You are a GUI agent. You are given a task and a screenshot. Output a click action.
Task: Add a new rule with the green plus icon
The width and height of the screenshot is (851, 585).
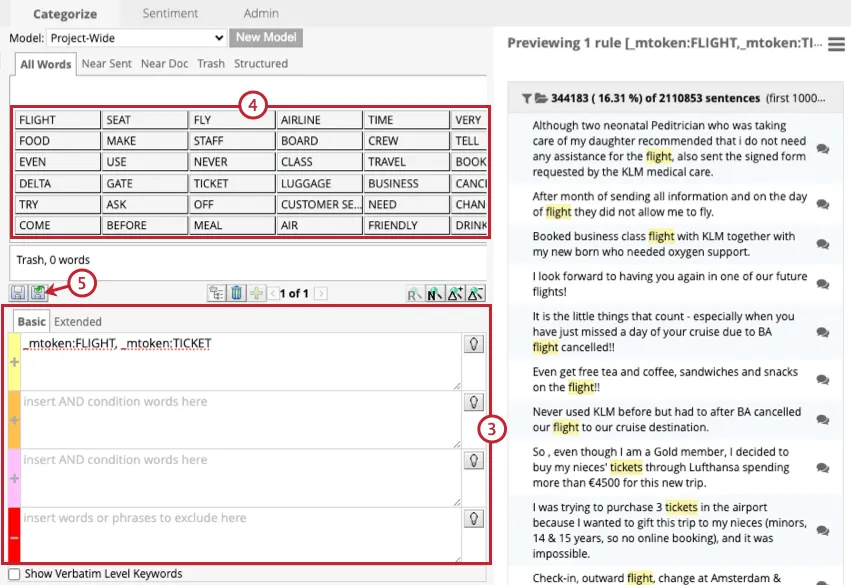[x=256, y=293]
